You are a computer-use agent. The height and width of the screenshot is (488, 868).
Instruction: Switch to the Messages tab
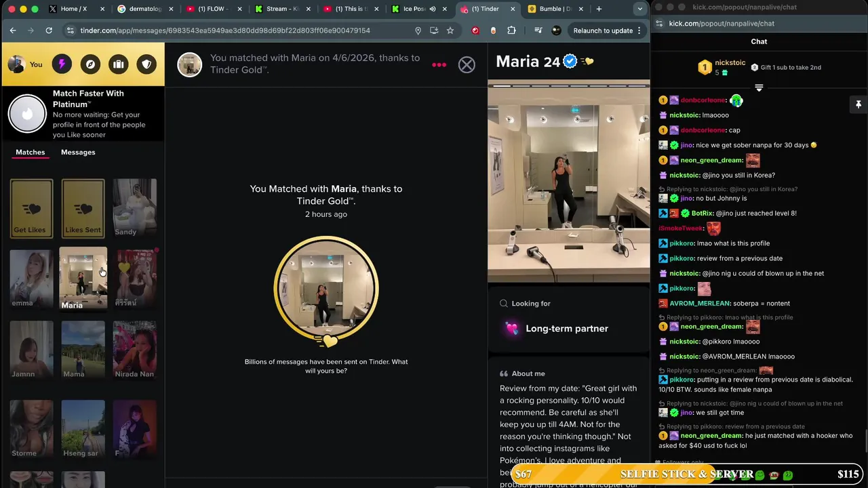[x=78, y=152]
